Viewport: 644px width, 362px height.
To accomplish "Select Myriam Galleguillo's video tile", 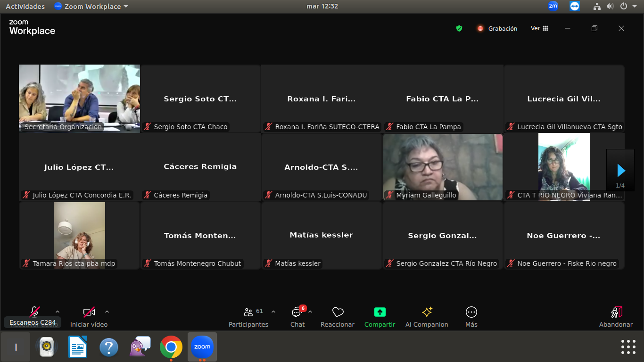I will pyautogui.click(x=443, y=167).
